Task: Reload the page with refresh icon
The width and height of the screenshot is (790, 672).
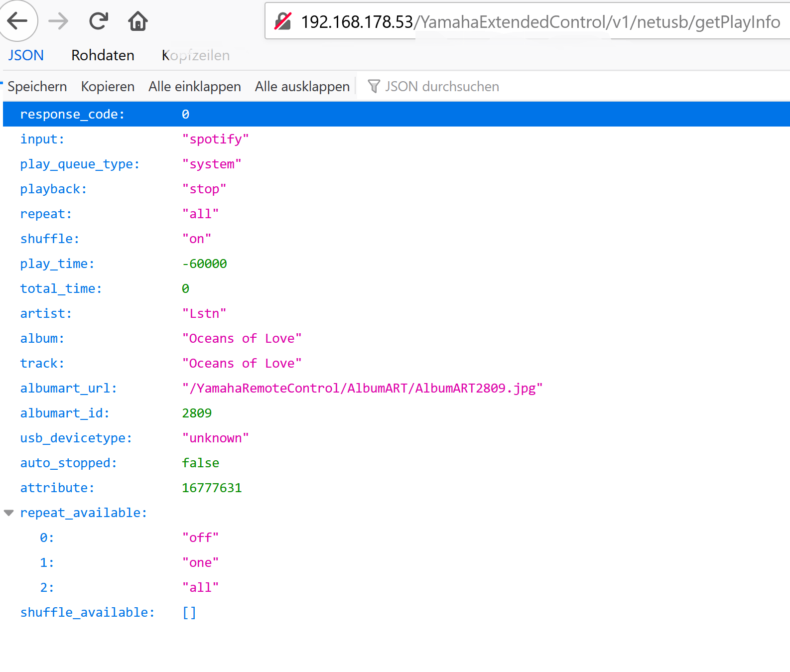Action: (98, 21)
